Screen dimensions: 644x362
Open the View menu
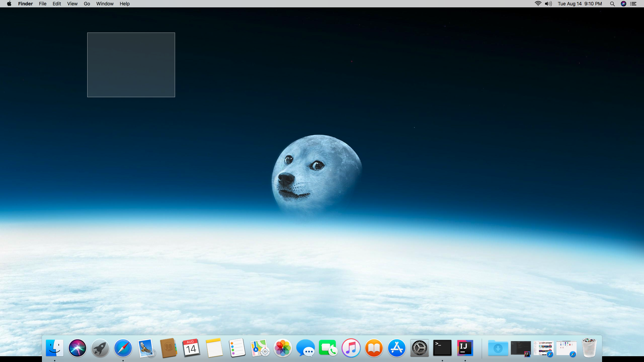tap(72, 4)
